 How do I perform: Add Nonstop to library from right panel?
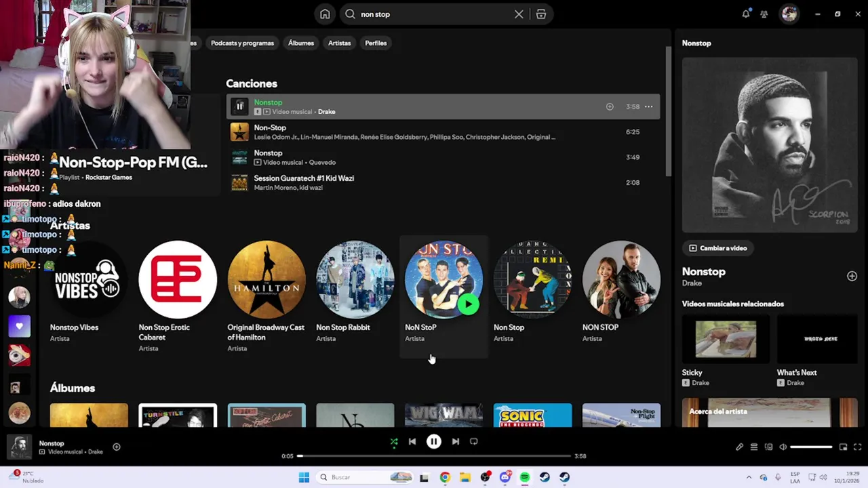[x=852, y=276]
